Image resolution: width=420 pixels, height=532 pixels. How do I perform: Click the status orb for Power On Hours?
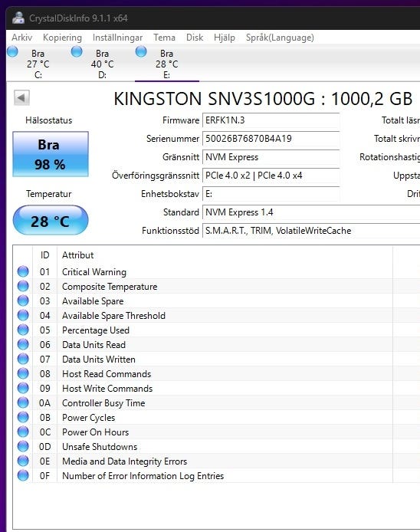(x=23, y=432)
